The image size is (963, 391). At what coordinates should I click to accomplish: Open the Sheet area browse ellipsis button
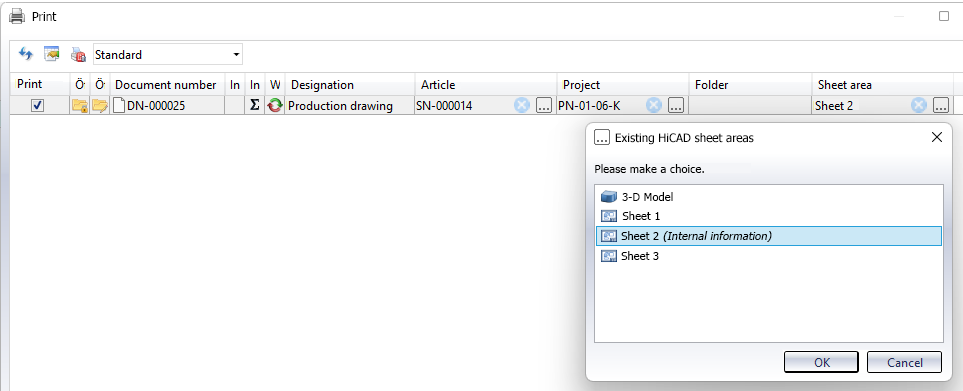[x=940, y=106]
